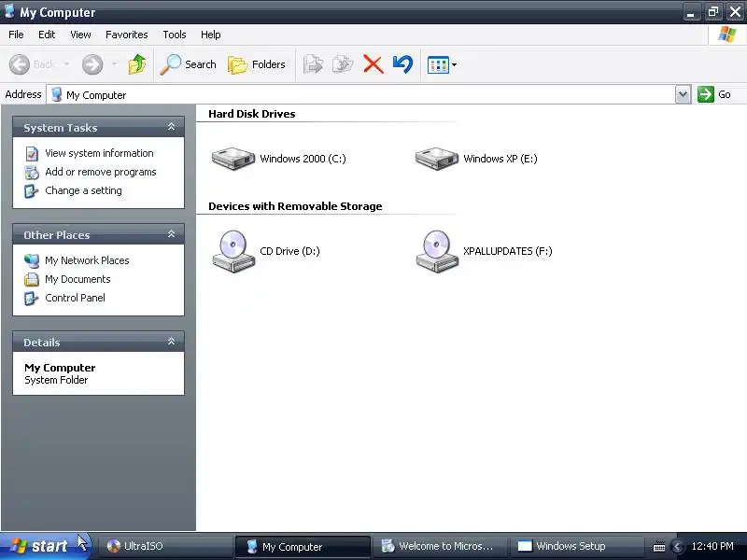Click the keyboard tray icon
Image resolution: width=747 pixels, height=560 pixels.
tap(659, 547)
